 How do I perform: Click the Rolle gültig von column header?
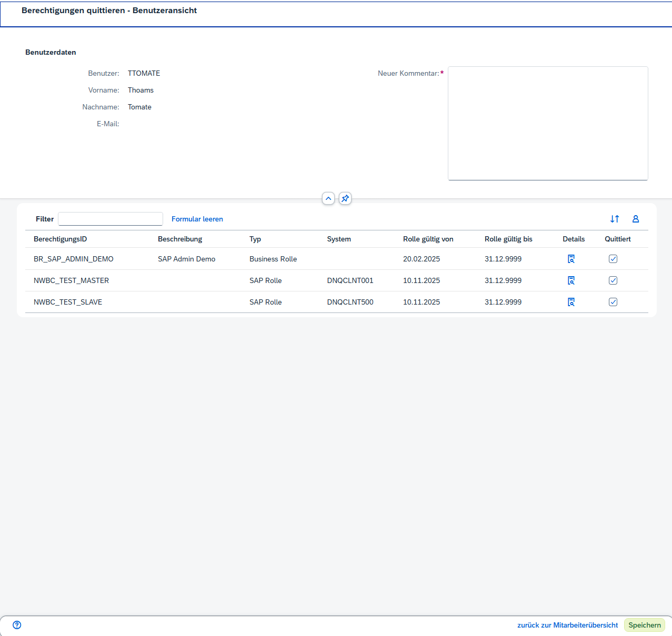[428, 239]
